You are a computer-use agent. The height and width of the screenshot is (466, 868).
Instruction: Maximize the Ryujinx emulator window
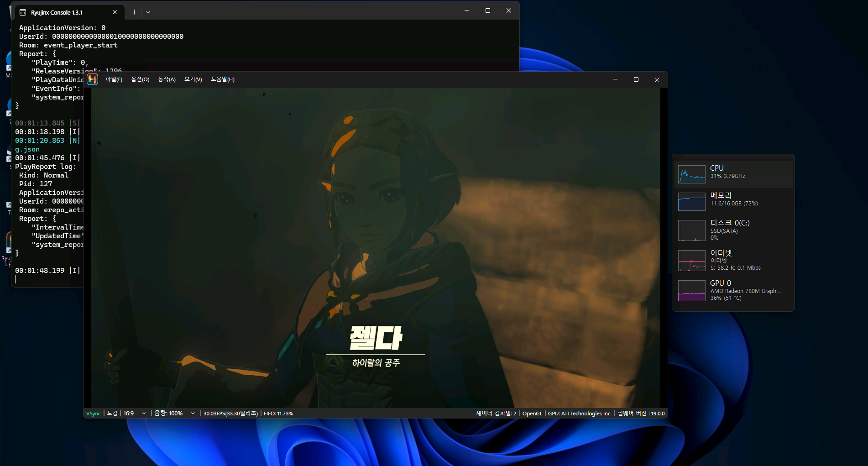(x=636, y=79)
